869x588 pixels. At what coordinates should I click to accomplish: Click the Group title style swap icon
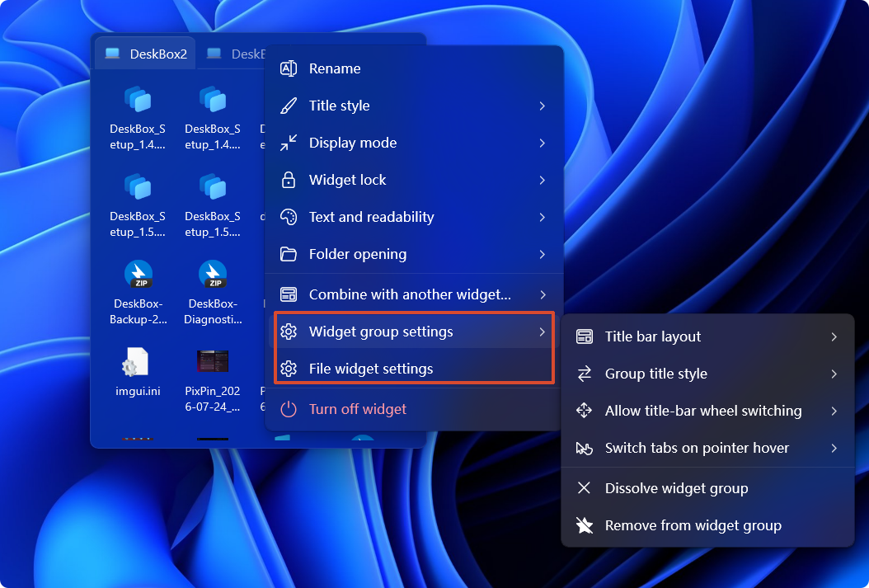click(x=584, y=374)
